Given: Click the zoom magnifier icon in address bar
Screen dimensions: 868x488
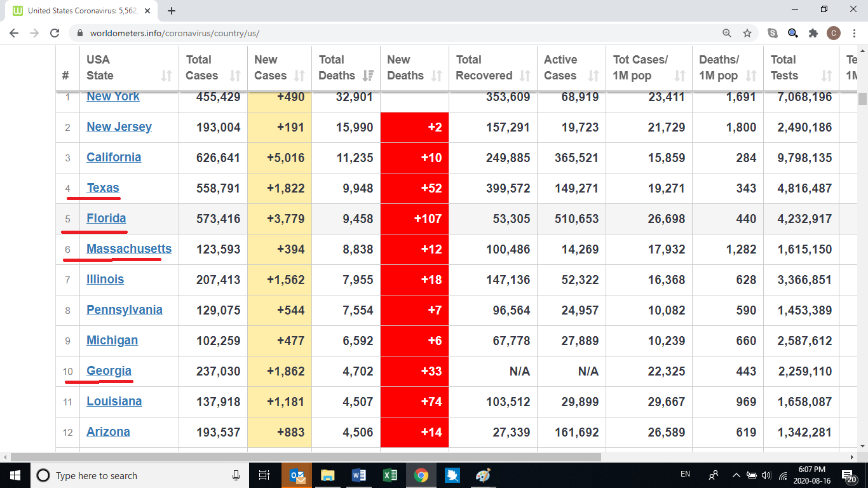Looking at the screenshot, I should pos(727,33).
